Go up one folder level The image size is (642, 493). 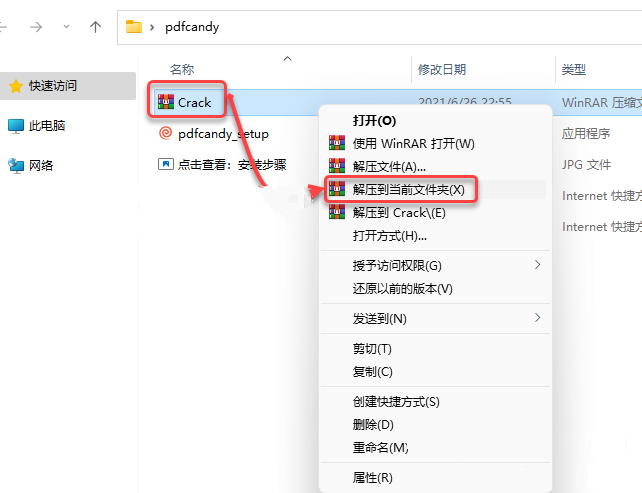(x=95, y=27)
